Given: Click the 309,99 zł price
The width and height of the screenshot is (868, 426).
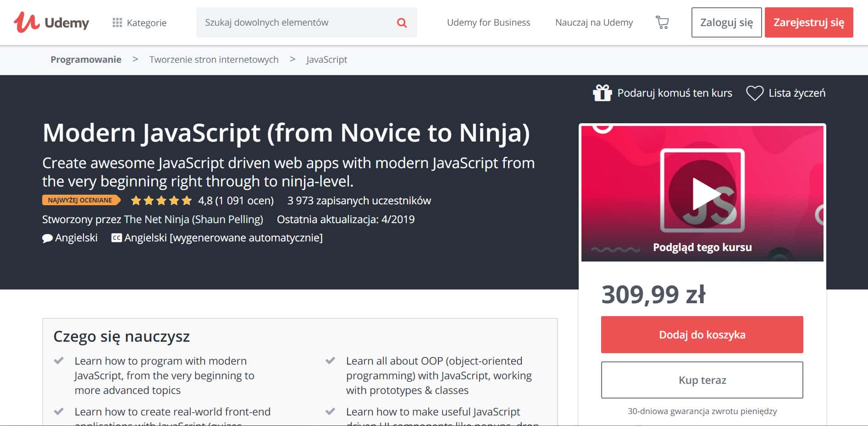Looking at the screenshot, I should point(653,295).
